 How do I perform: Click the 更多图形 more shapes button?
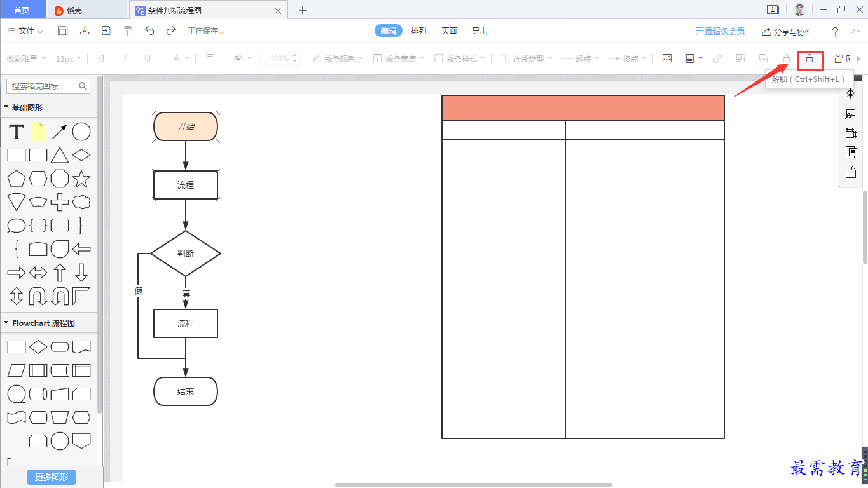click(52, 477)
